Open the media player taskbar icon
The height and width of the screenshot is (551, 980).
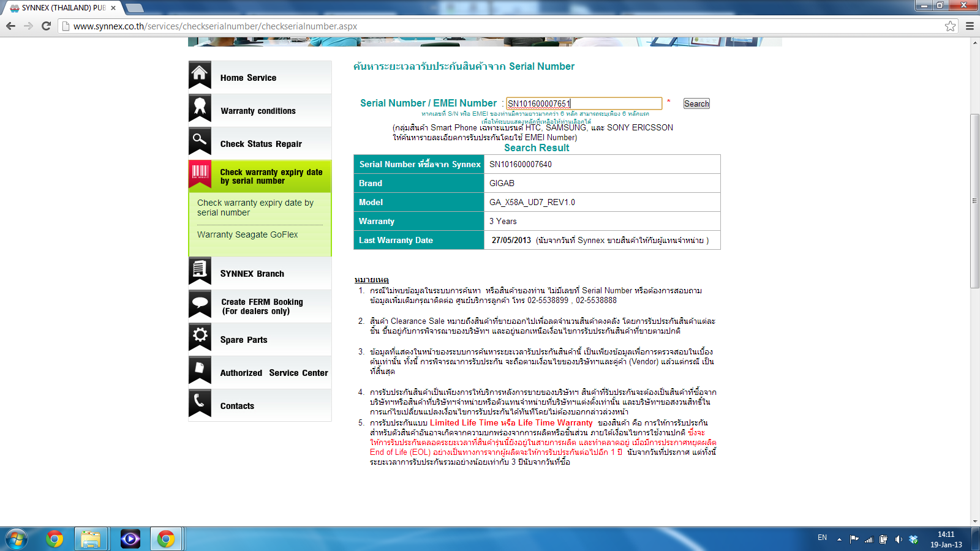[x=130, y=539]
